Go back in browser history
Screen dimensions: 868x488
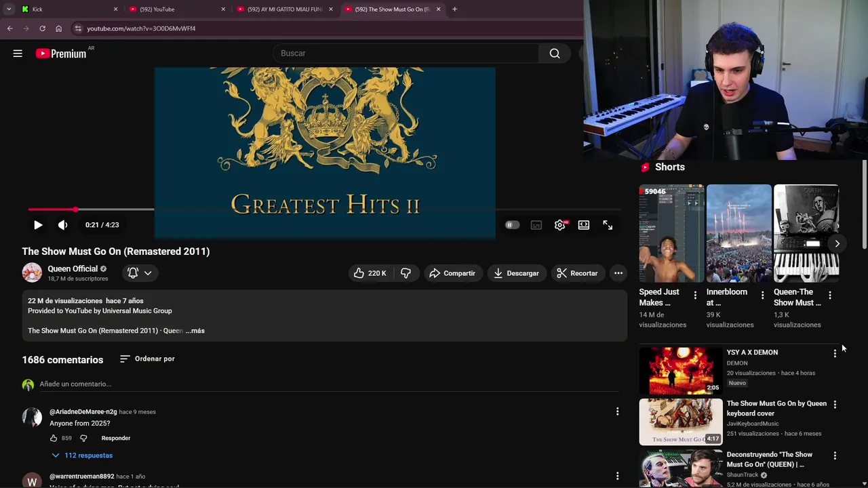[10, 28]
